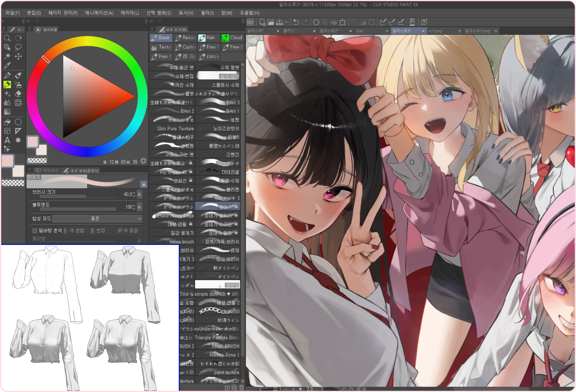Create a new canvas from command bar
Screen dimensions: 576x392
point(262,22)
